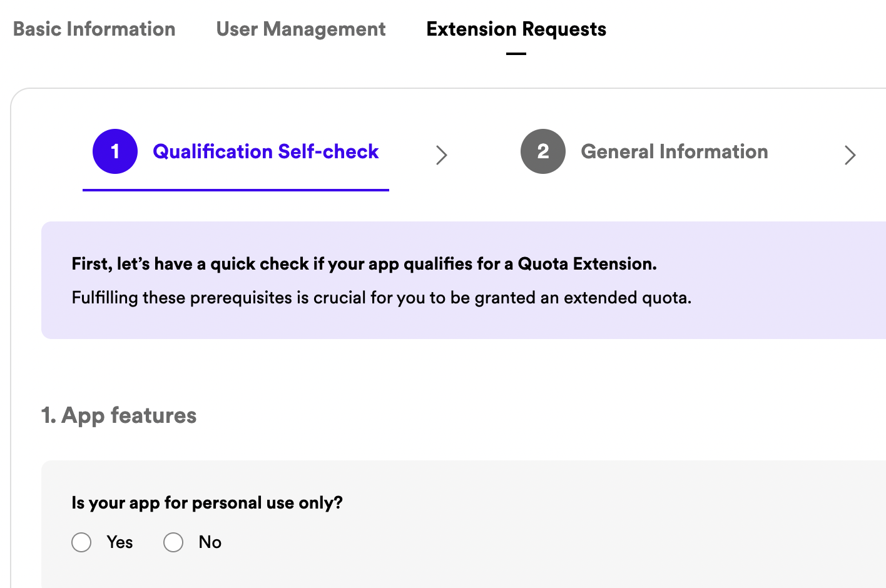886x588 pixels.
Task: Go to the Qualification Self-check step label
Action: (x=265, y=151)
